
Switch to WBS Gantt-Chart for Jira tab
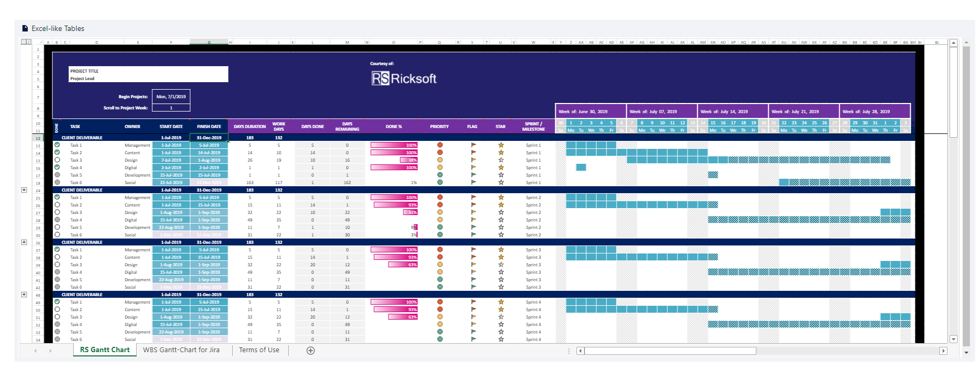point(181,350)
